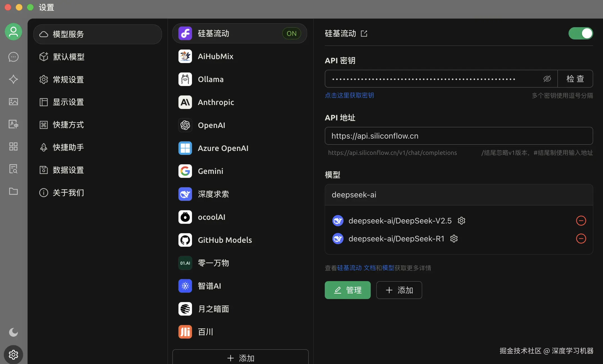
Task: Click the Ollama llama logo
Action: point(185,79)
